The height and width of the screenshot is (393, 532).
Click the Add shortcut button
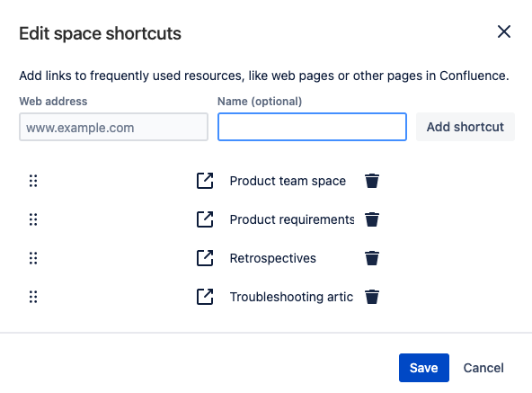pos(465,127)
